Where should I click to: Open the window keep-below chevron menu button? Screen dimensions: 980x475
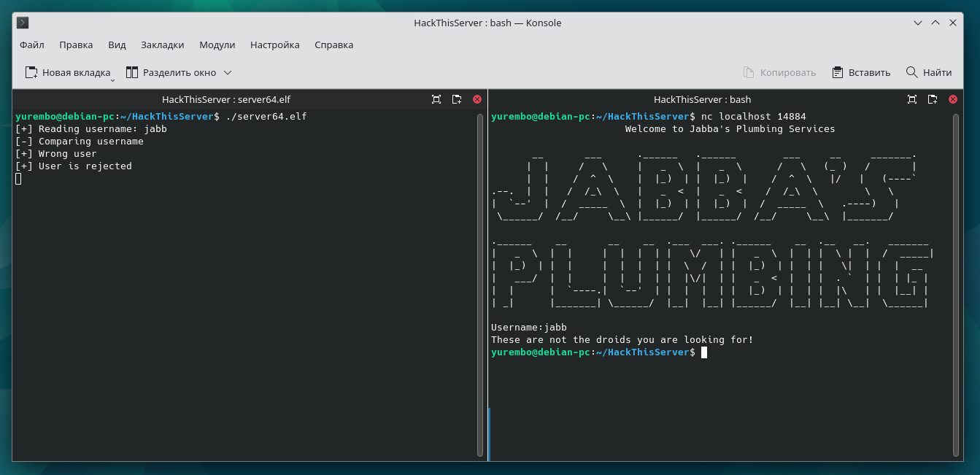pyautogui.click(x=918, y=23)
